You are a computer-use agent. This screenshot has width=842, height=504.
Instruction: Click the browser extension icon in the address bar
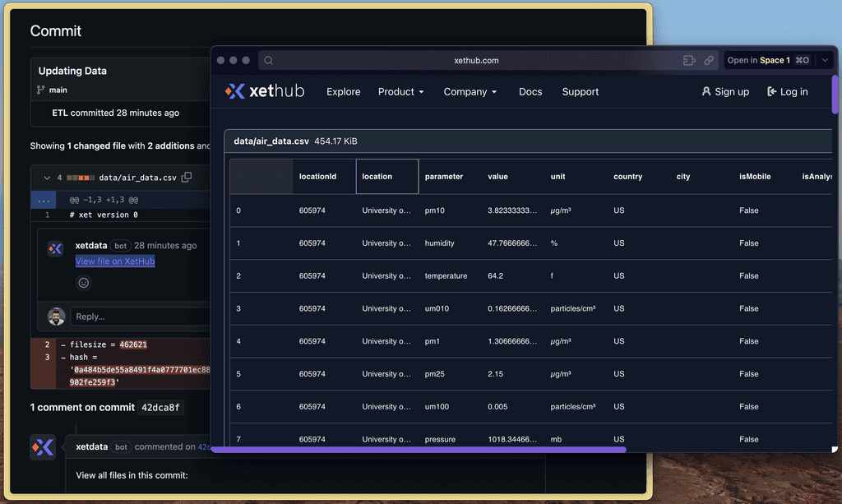[689, 60]
